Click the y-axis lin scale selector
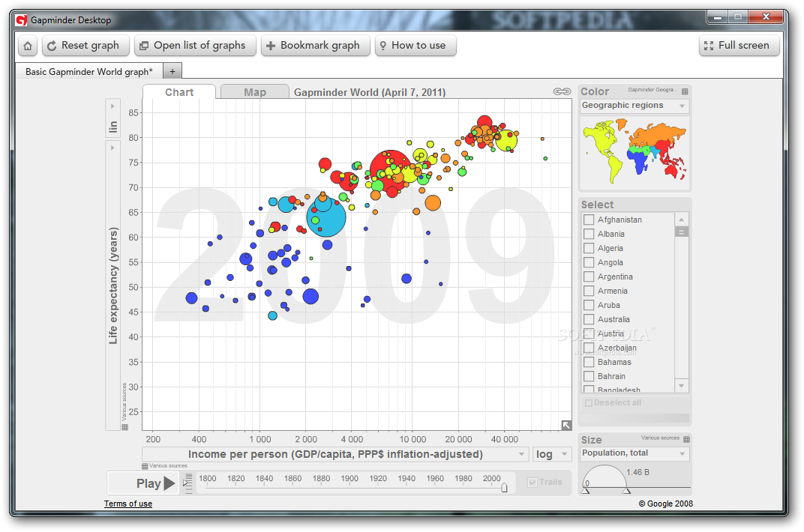This screenshot has height=532, width=804. [112, 127]
